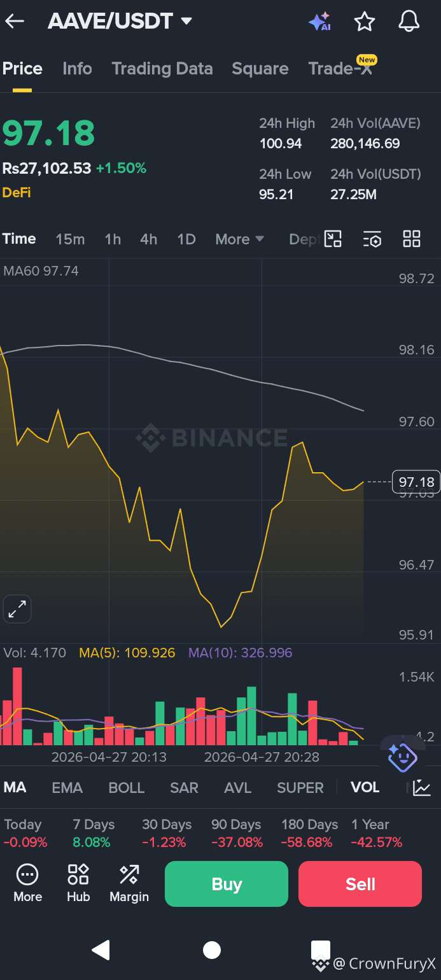This screenshot has height=980, width=441.
Task: Tap the MA(5): 109.926 readout
Action: tap(127, 653)
